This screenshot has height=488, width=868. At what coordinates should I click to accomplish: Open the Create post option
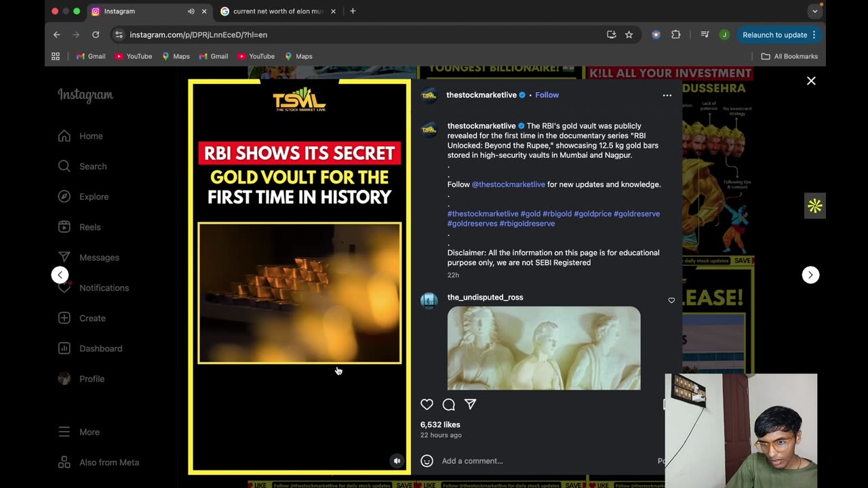[81, 318]
